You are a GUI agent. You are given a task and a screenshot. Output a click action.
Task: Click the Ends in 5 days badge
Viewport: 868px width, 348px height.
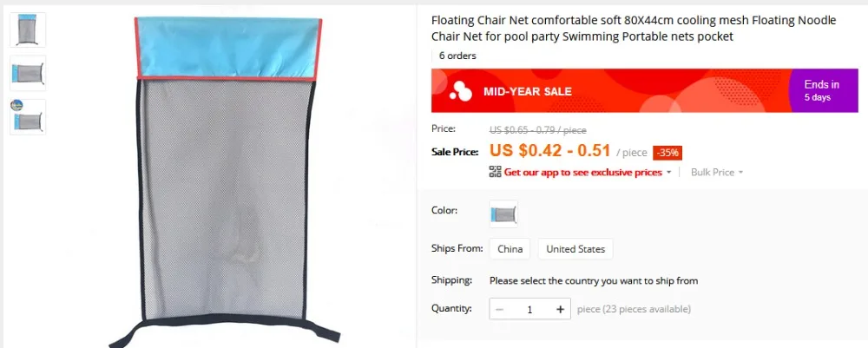click(x=823, y=91)
